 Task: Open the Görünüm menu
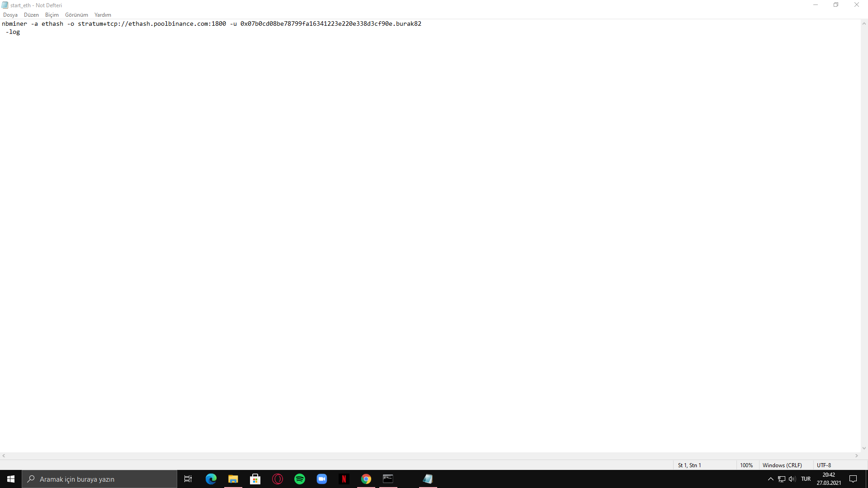[x=76, y=15]
